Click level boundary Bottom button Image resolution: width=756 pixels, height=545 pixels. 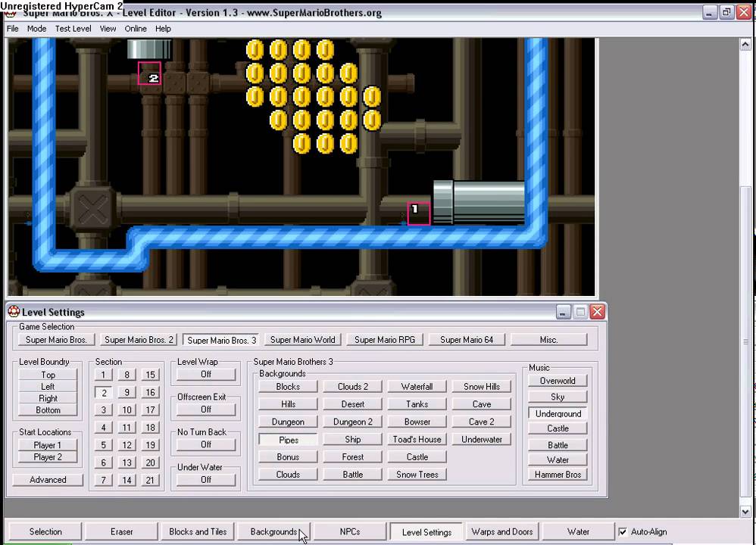pos(48,410)
